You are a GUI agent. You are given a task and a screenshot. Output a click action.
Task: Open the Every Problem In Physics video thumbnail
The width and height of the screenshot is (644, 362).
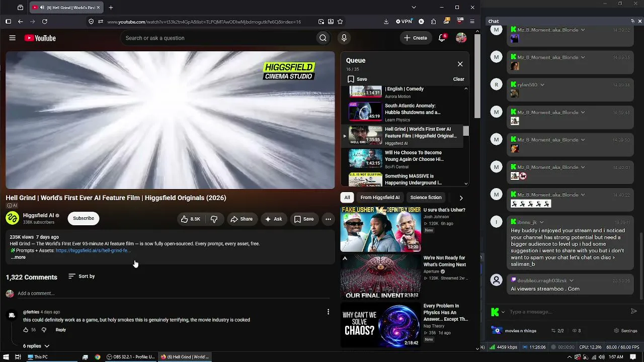point(381,325)
